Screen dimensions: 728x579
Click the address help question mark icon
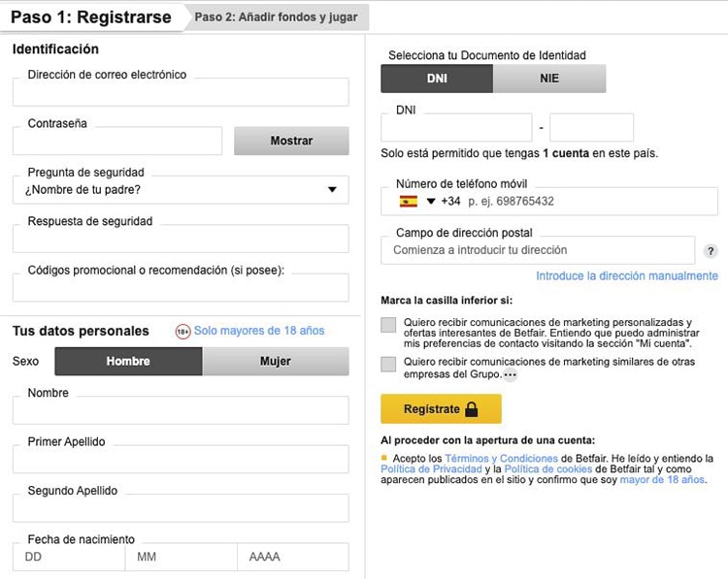pos(711,251)
